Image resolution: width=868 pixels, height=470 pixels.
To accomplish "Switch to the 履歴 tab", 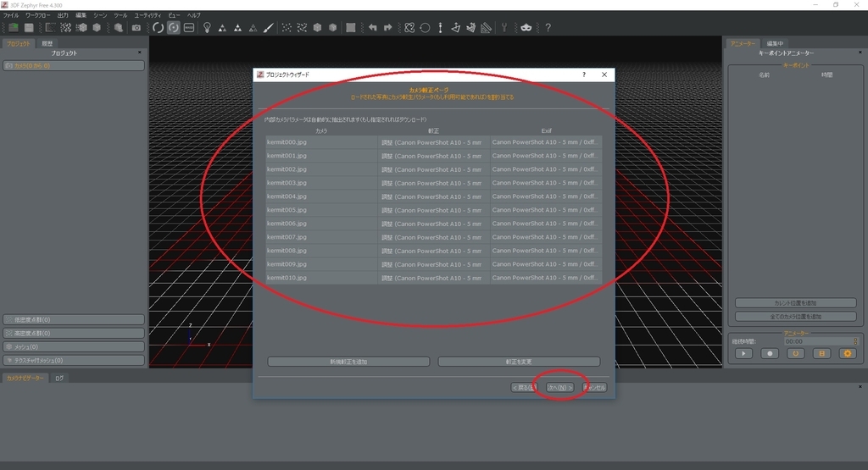I will 47,43.
